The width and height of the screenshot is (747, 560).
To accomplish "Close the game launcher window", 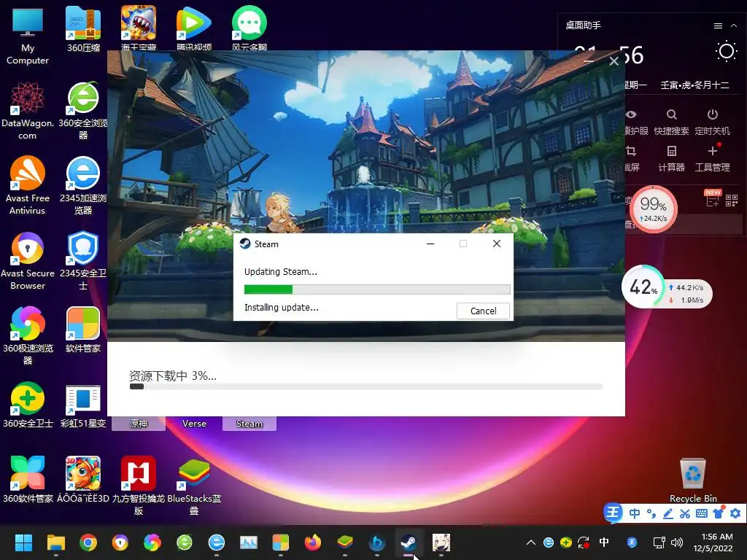I will click(x=614, y=61).
